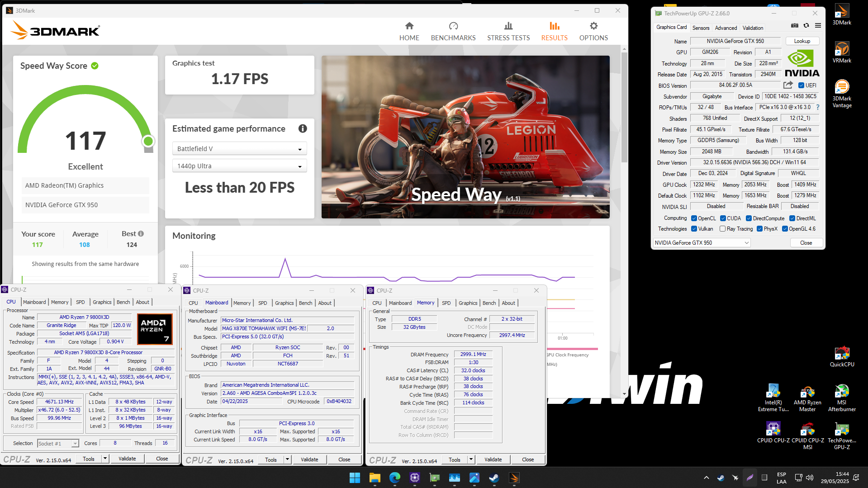Open Steam from the taskbar

pyautogui.click(x=494, y=478)
